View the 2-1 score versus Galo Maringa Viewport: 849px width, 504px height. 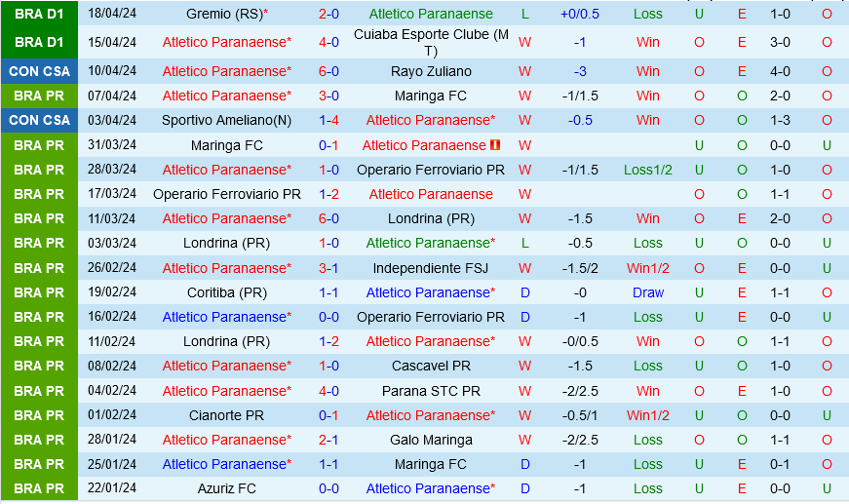328,440
